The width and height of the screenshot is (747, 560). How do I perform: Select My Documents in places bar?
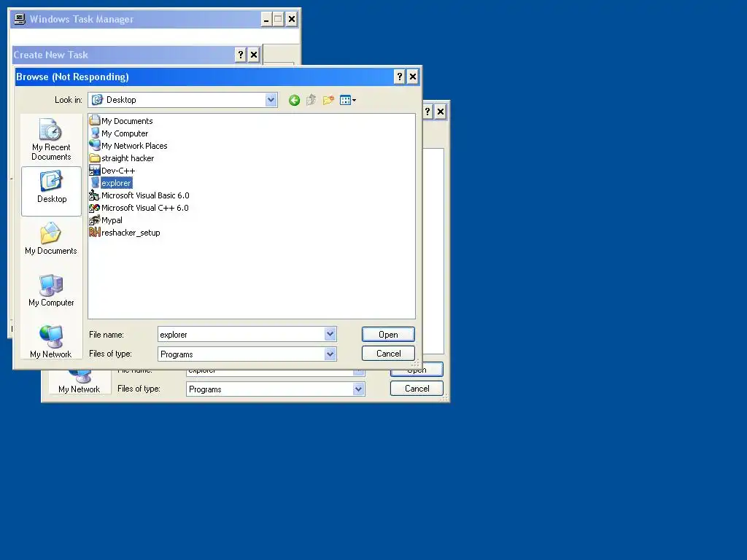(x=51, y=239)
